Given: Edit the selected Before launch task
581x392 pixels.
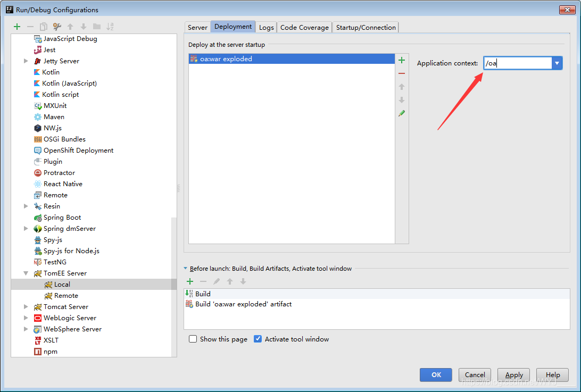Looking at the screenshot, I should (217, 281).
